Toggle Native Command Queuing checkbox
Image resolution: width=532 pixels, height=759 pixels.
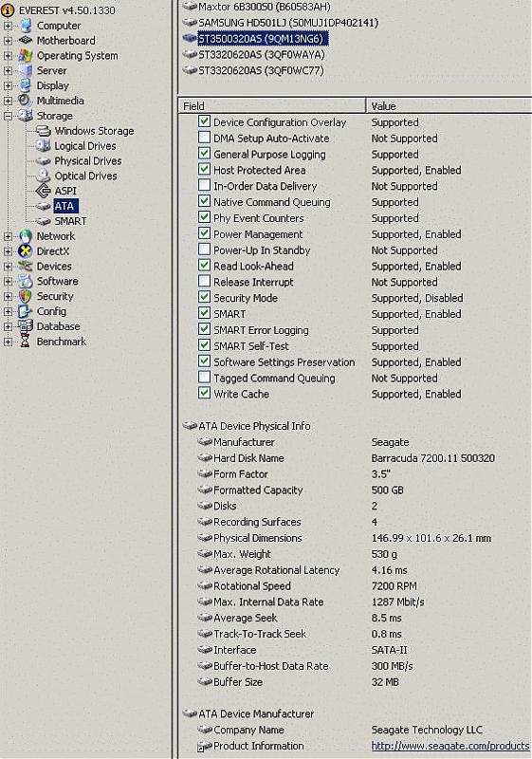click(x=204, y=201)
